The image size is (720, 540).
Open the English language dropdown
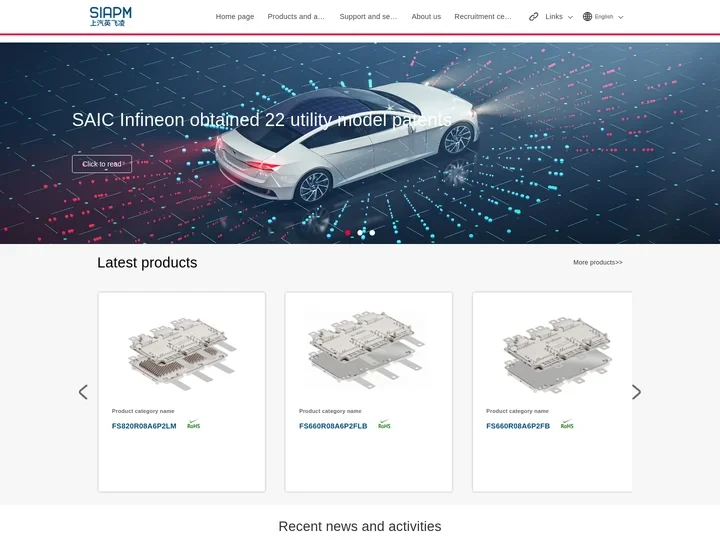603,17
